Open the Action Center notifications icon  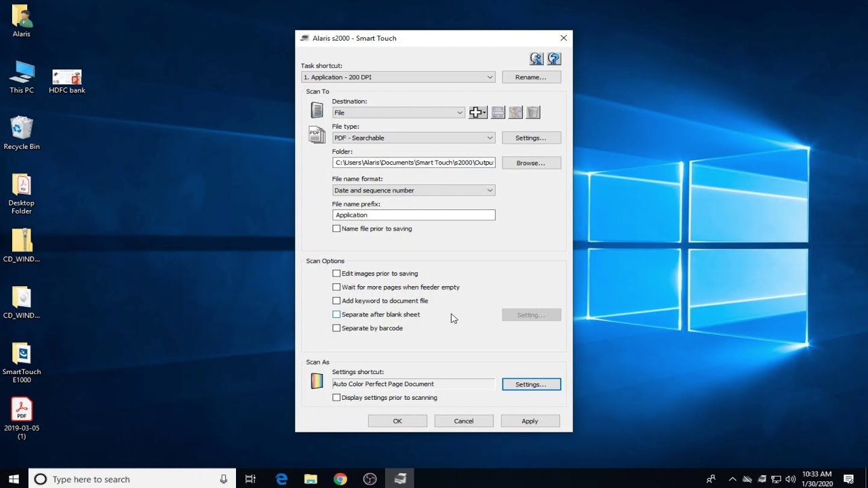pyautogui.click(x=848, y=479)
